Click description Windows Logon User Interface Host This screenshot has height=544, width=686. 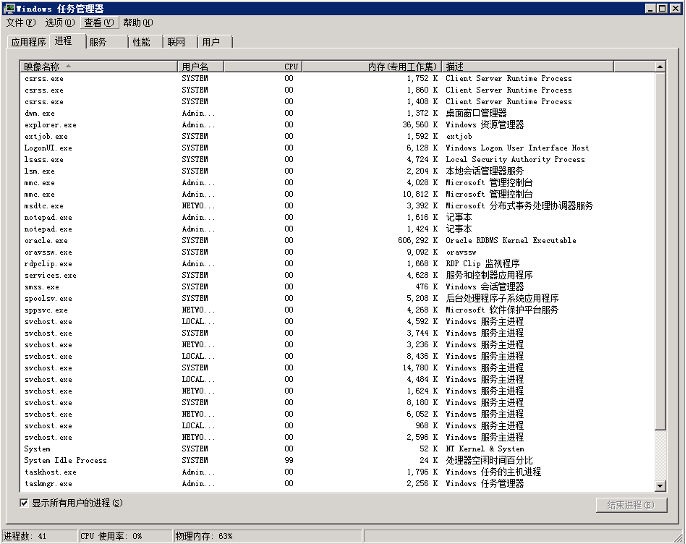point(517,148)
